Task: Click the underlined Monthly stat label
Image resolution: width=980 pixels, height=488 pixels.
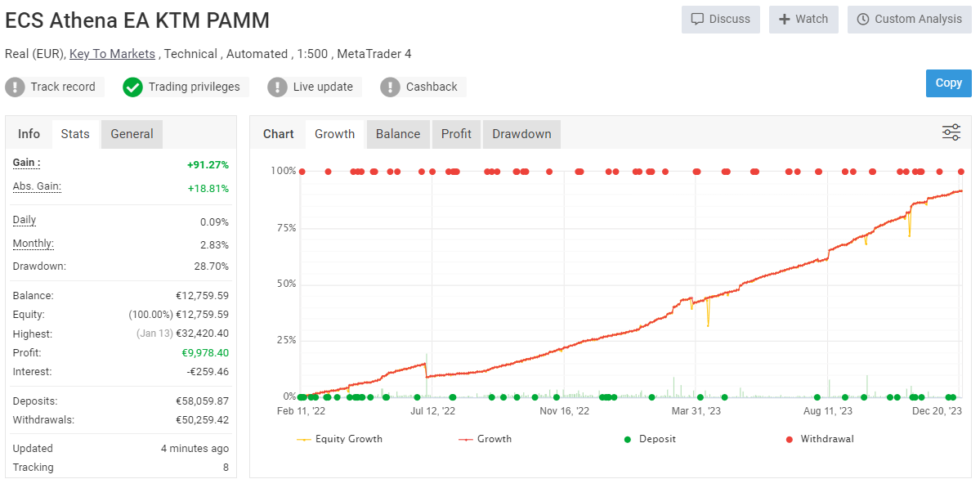Action: 33,243
